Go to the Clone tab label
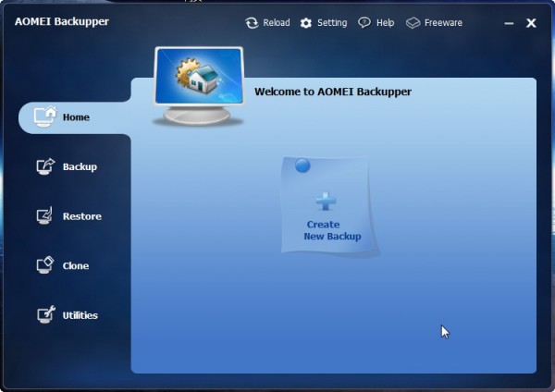The height and width of the screenshot is (392, 555). click(x=76, y=266)
